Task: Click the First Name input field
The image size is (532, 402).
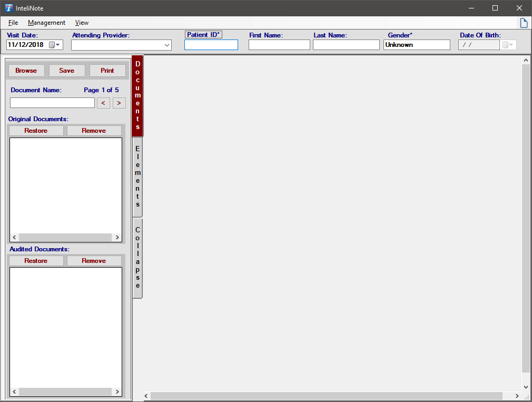Action: tap(279, 45)
